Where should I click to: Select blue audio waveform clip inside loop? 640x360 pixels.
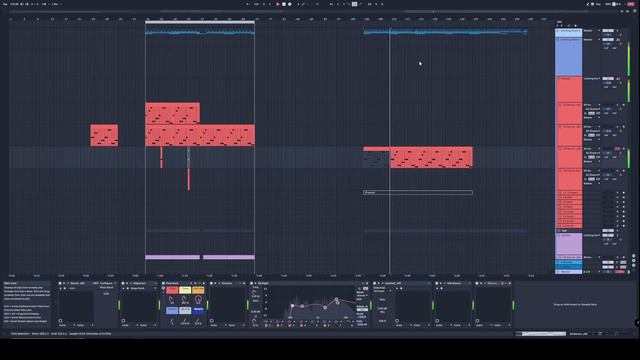click(x=200, y=32)
